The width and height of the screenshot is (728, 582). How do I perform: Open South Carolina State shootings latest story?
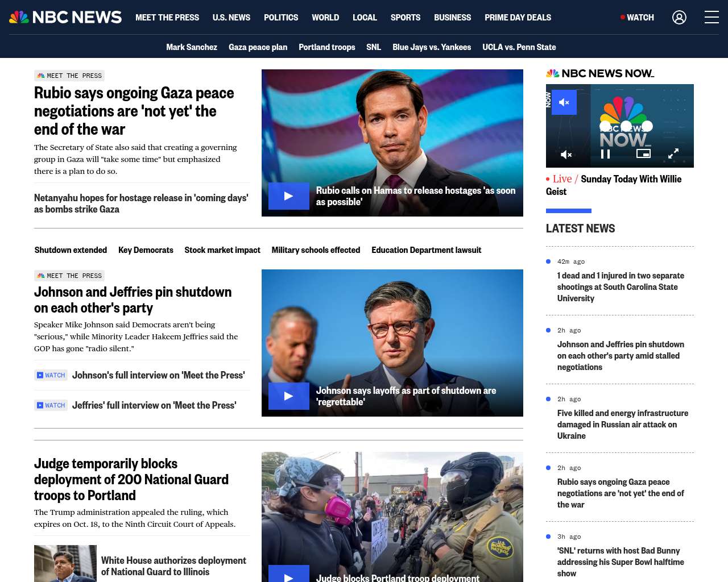[x=621, y=287]
